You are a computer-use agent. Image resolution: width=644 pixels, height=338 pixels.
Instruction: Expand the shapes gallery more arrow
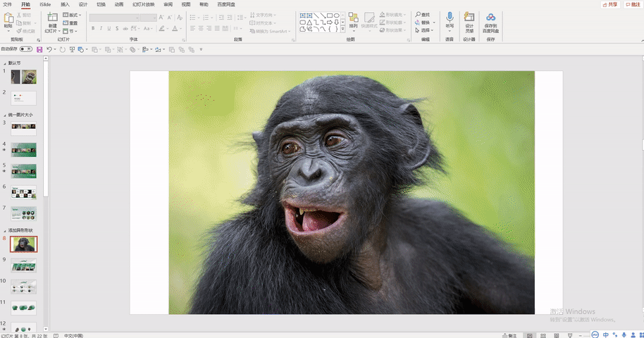pyautogui.click(x=343, y=30)
